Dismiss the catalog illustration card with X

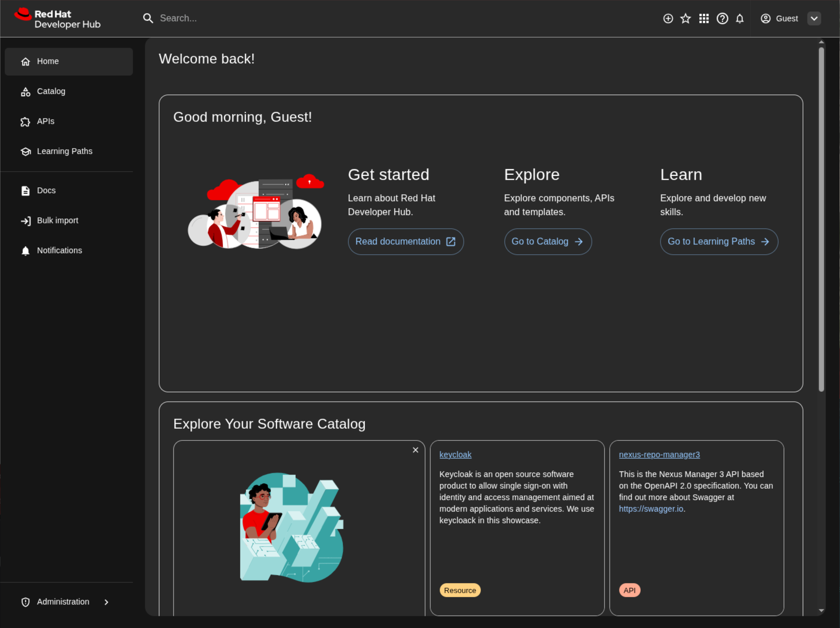[415, 450]
